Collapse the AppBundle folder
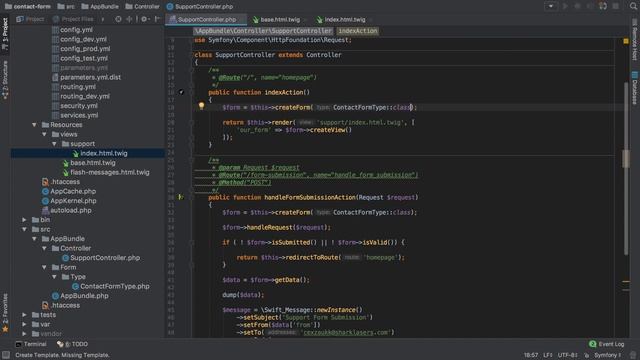The height and width of the screenshot is (360, 640). pos(35,239)
